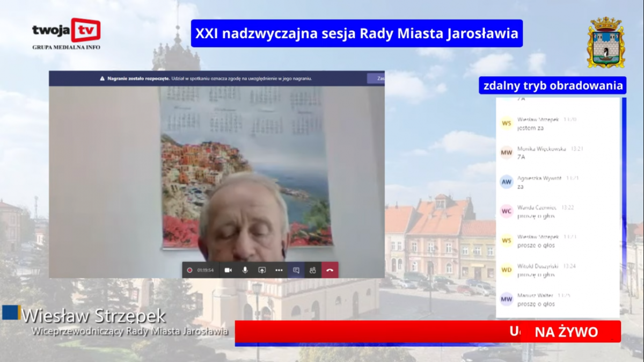This screenshot has width=644, height=362.
Task: Open the share screen tray
Action: tap(262, 270)
